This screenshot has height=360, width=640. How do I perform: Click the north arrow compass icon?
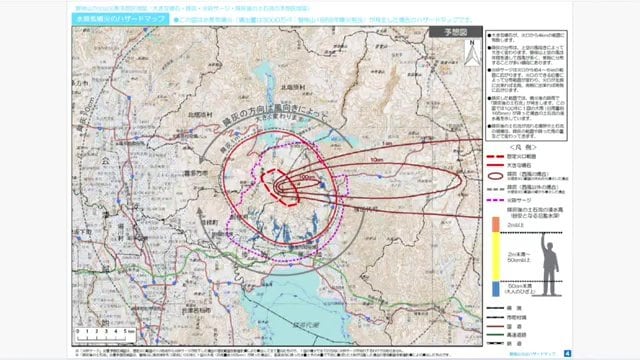point(472,53)
